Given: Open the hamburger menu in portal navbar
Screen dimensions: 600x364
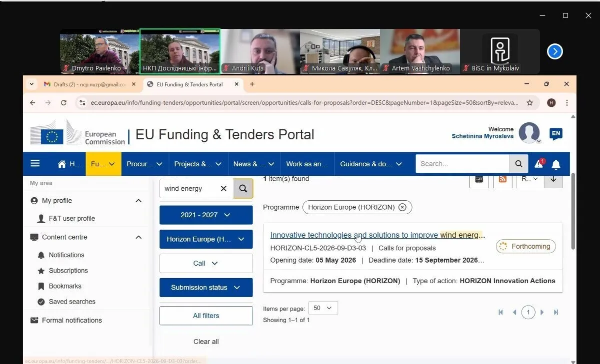Looking at the screenshot, I should point(35,163).
